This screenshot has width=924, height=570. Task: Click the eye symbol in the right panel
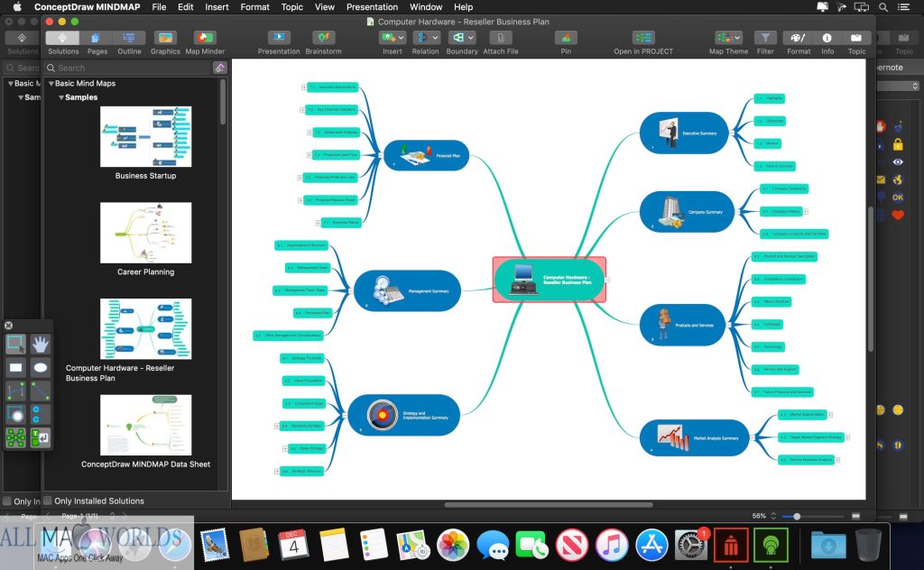(x=898, y=162)
